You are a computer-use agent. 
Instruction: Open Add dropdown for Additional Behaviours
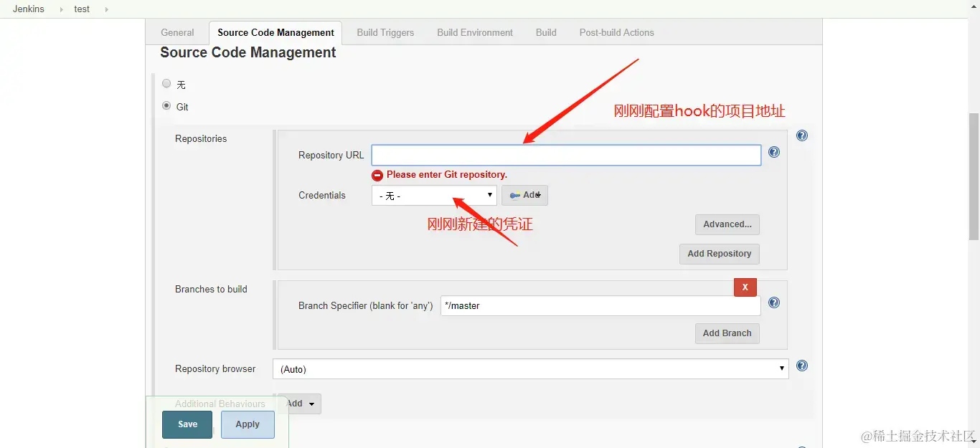pyautogui.click(x=299, y=404)
